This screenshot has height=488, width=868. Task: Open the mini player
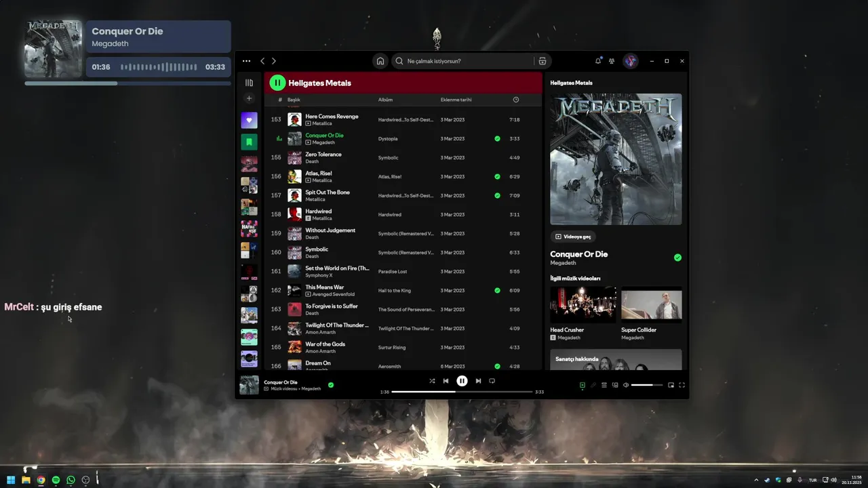tap(671, 385)
